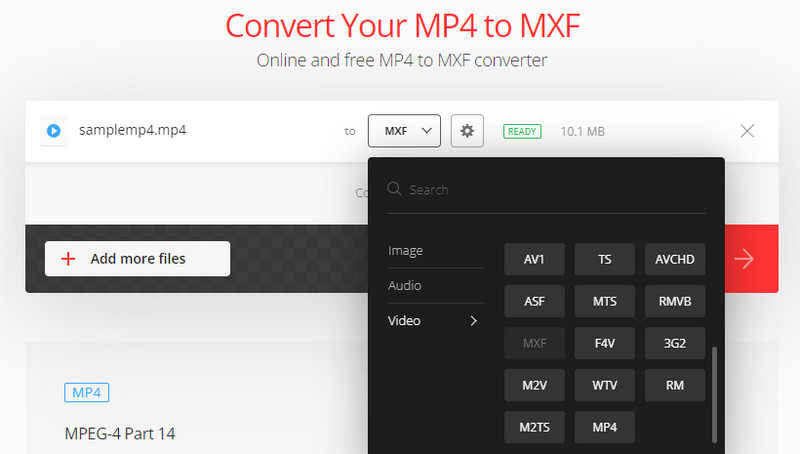This screenshot has width=800, height=454.
Task: Click the MP4 tag label below
Action: 86,392
